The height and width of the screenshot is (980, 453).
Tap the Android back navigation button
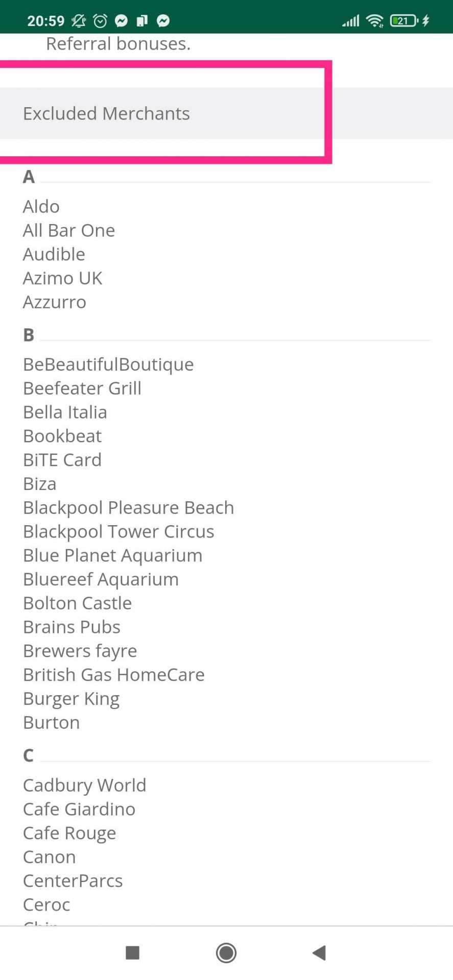point(319,952)
